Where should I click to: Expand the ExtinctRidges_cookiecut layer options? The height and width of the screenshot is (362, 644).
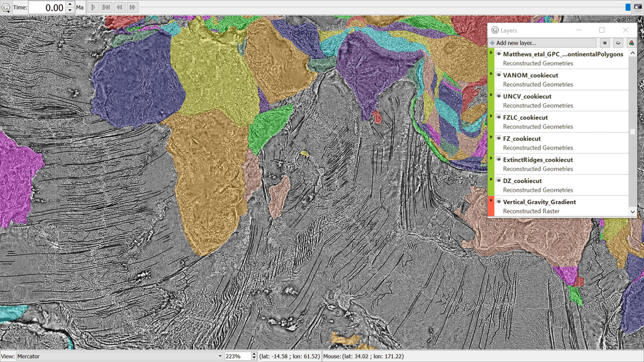tap(491, 160)
